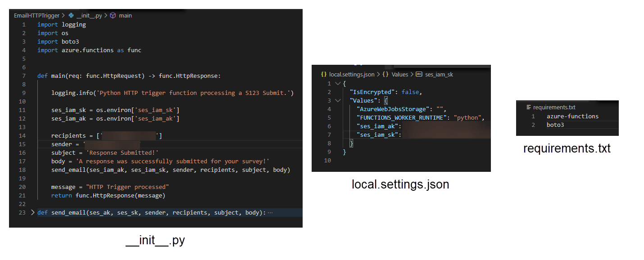
Task: Open the requirements.txt tab title
Action: coord(554,108)
